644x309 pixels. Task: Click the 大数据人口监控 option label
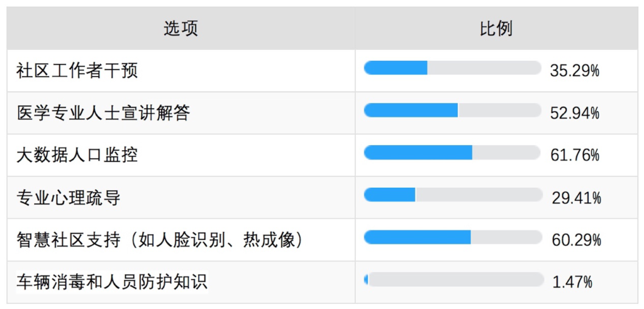pos(77,156)
